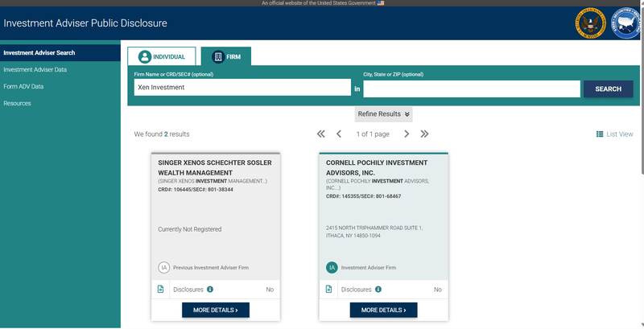Open More Details for Singer Xenos

tap(216, 310)
